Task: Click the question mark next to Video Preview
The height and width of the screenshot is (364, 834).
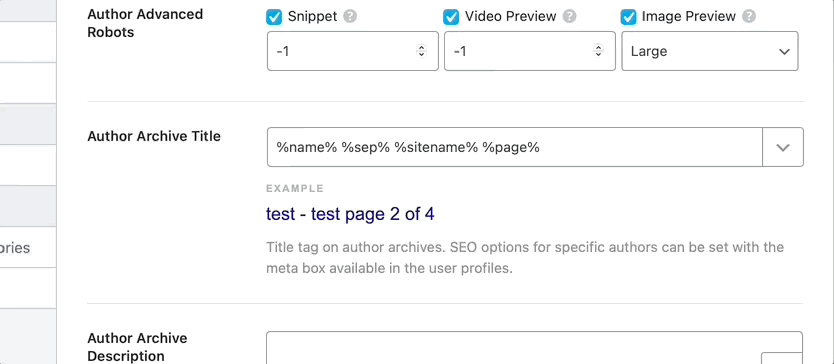Action: click(x=569, y=16)
